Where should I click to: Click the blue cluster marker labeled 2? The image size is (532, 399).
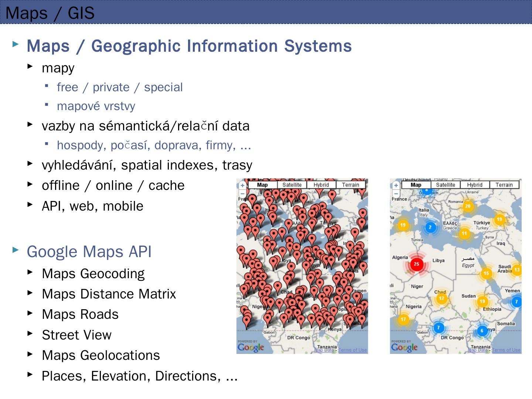(430, 227)
